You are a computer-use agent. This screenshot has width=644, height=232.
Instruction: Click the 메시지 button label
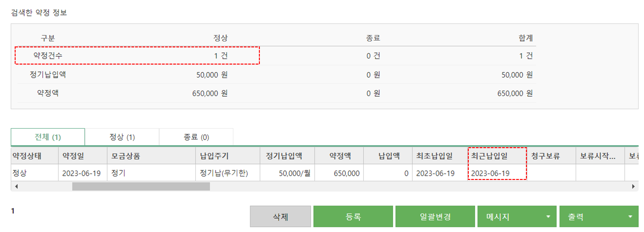498,217
